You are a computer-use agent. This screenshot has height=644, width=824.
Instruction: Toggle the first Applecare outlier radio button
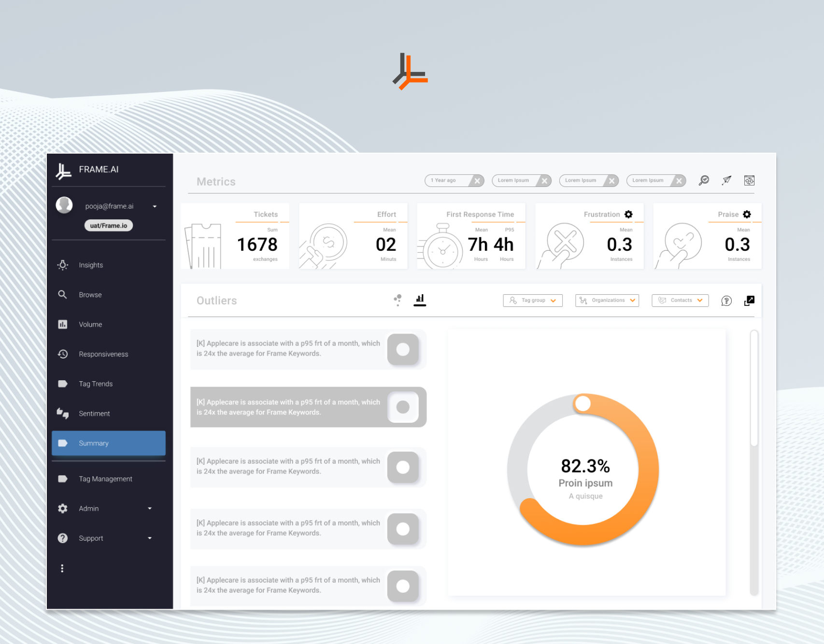coord(403,349)
